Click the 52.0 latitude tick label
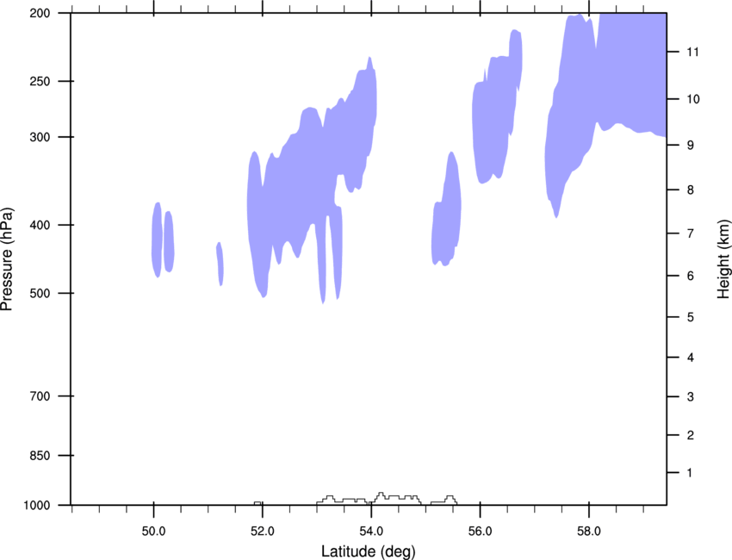This screenshot has width=732, height=560. click(x=263, y=532)
